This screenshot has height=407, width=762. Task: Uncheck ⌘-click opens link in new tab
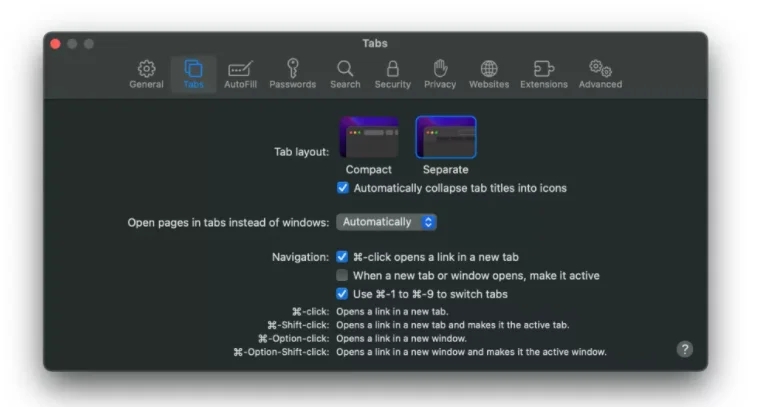pyautogui.click(x=343, y=257)
